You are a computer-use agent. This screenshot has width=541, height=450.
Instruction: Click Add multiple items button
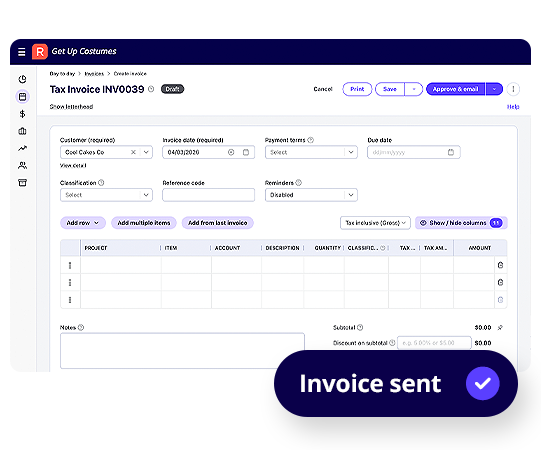click(144, 223)
